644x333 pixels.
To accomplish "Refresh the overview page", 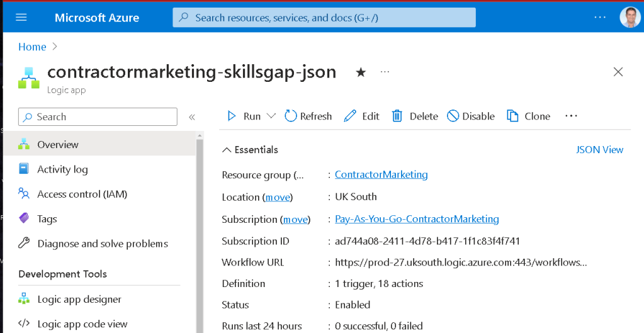I will coord(308,116).
